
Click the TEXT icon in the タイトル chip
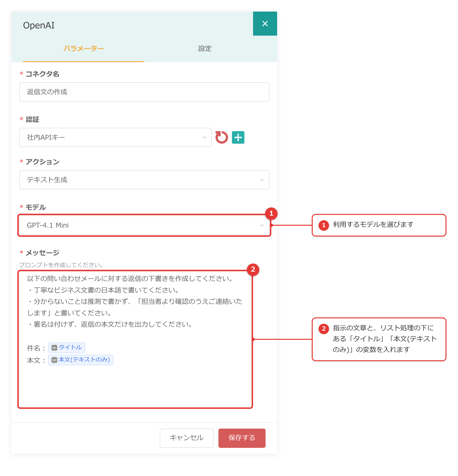coord(54,348)
